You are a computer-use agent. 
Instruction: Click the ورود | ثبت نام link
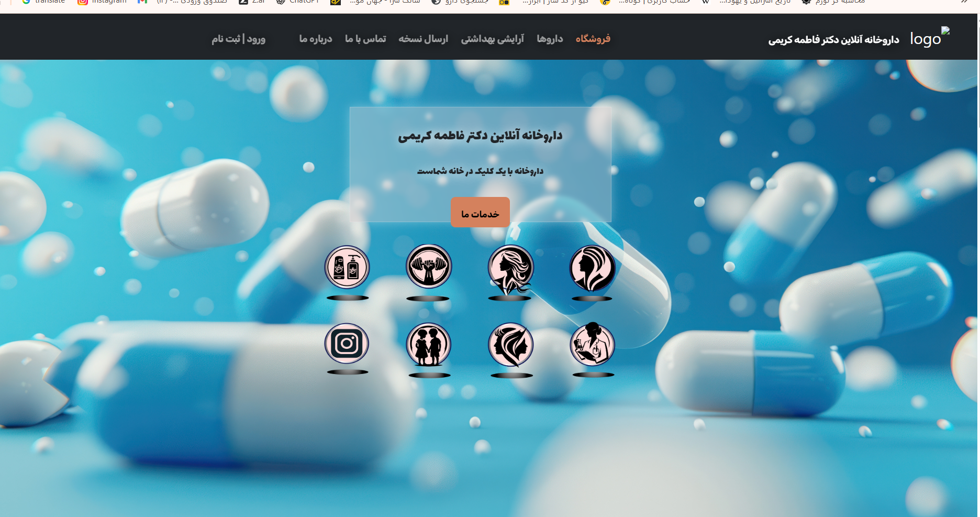[x=238, y=39]
